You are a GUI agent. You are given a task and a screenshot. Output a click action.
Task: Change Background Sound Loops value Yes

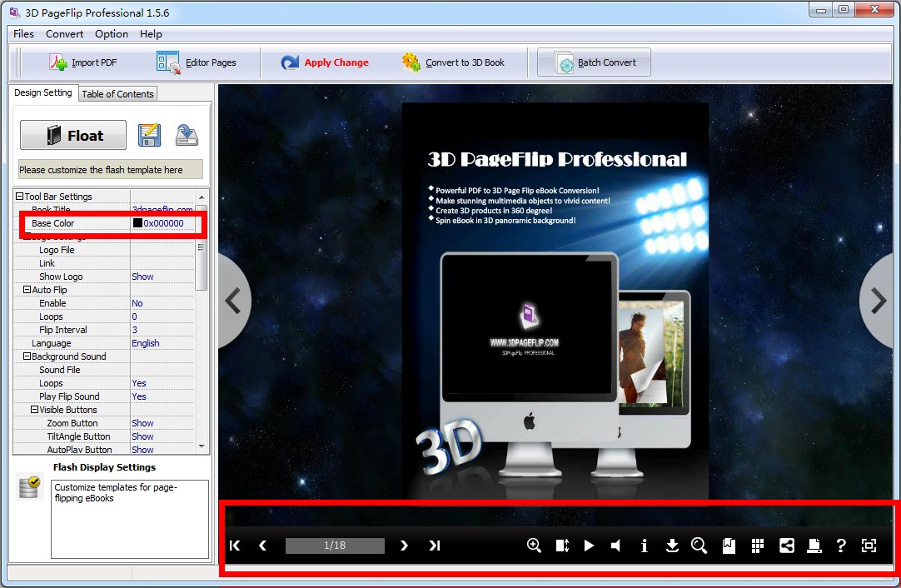139,383
